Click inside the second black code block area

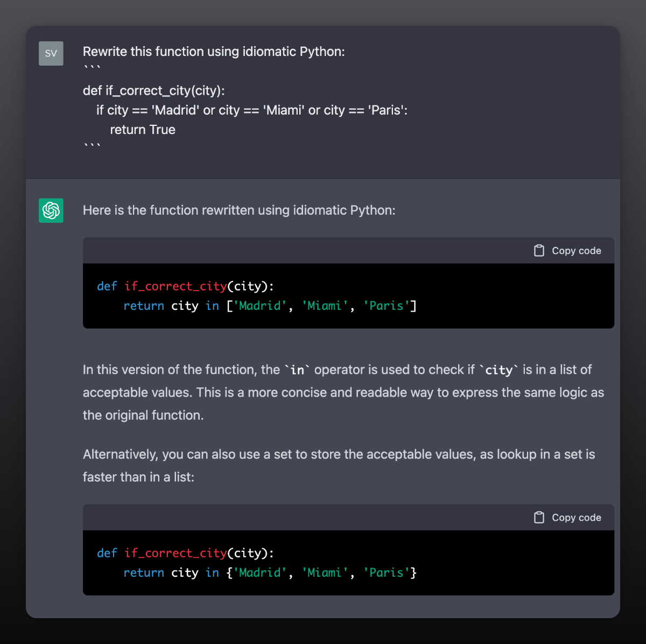coord(348,563)
